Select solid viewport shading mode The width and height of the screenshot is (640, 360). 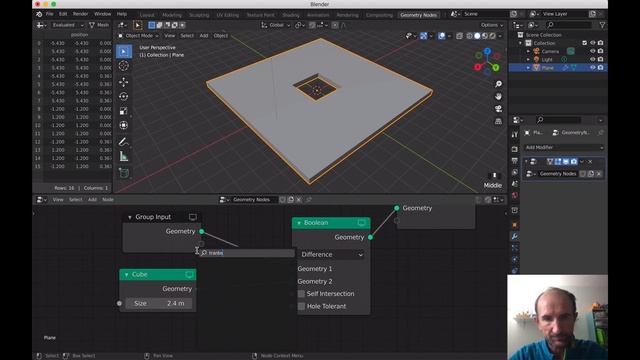477,36
